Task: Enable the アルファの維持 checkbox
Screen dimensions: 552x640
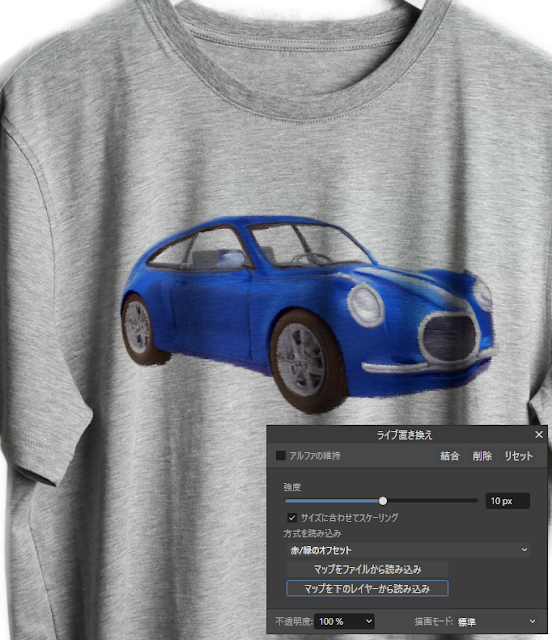Action: [x=280, y=456]
